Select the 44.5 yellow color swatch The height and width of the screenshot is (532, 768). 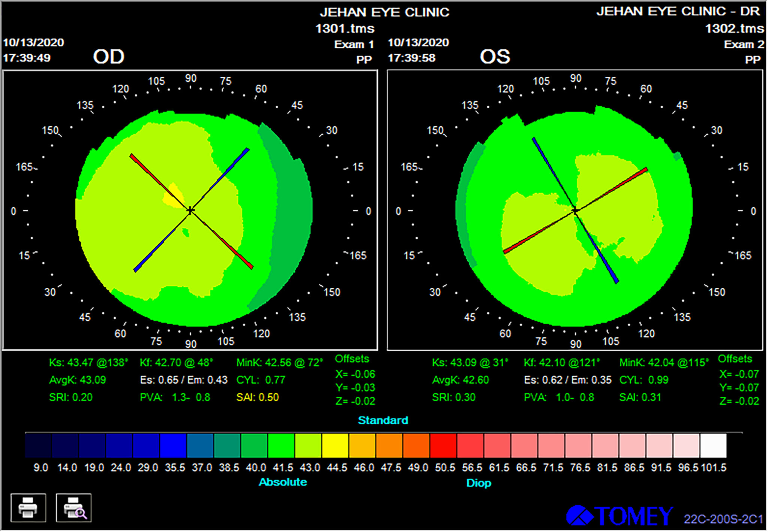click(335, 445)
